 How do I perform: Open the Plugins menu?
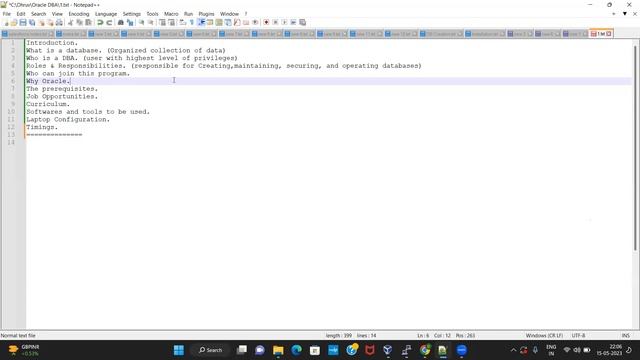206,14
